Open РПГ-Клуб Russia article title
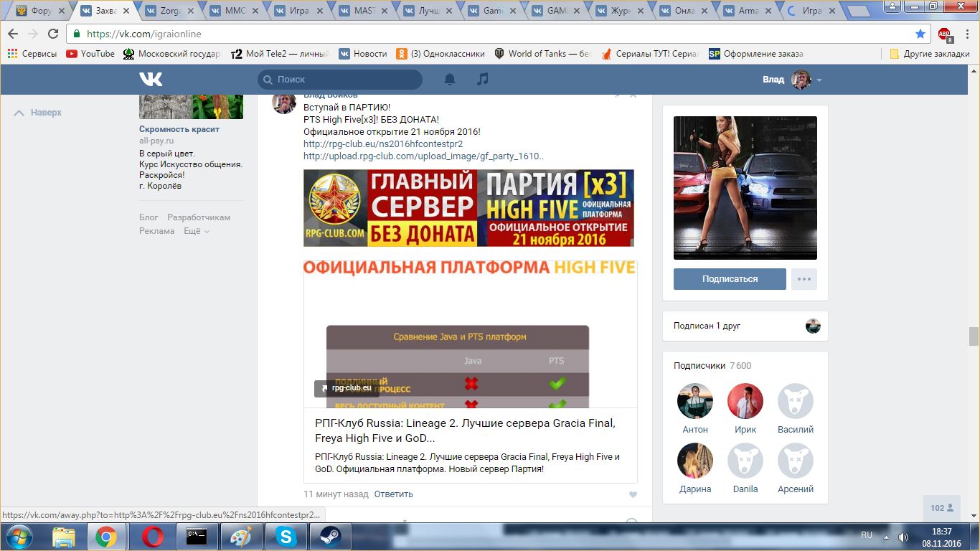Viewport: 980px width, 551px height. click(465, 430)
